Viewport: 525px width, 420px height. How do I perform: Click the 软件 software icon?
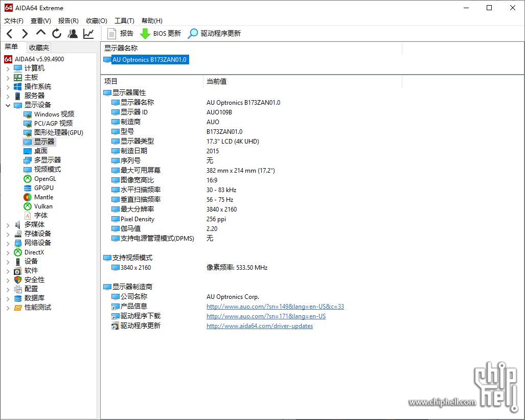(x=18, y=271)
